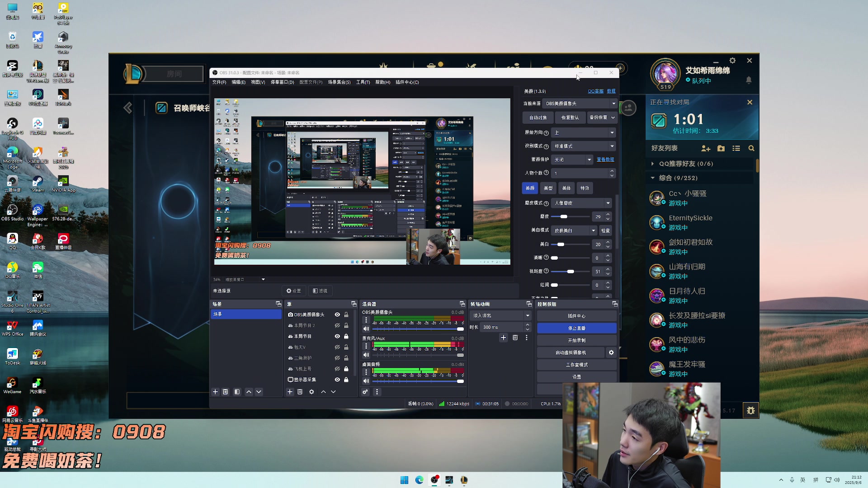Move the source down with the arrow icon
868x488 pixels.
click(333, 392)
